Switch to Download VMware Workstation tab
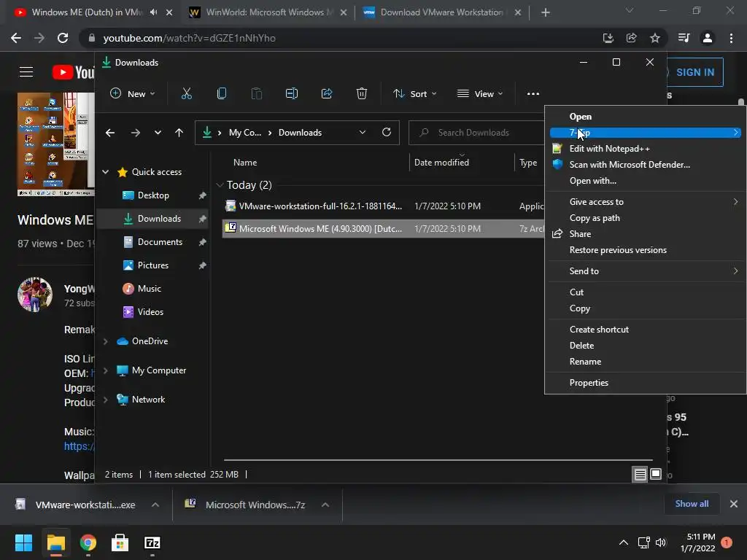The width and height of the screenshot is (747, 560). point(441,12)
